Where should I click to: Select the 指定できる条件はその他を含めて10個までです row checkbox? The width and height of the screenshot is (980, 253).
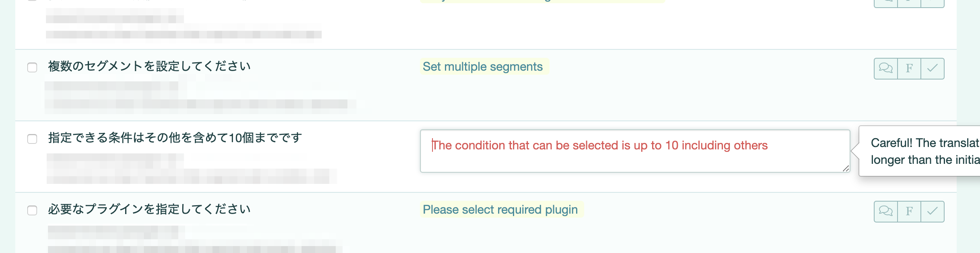click(32, 139)
